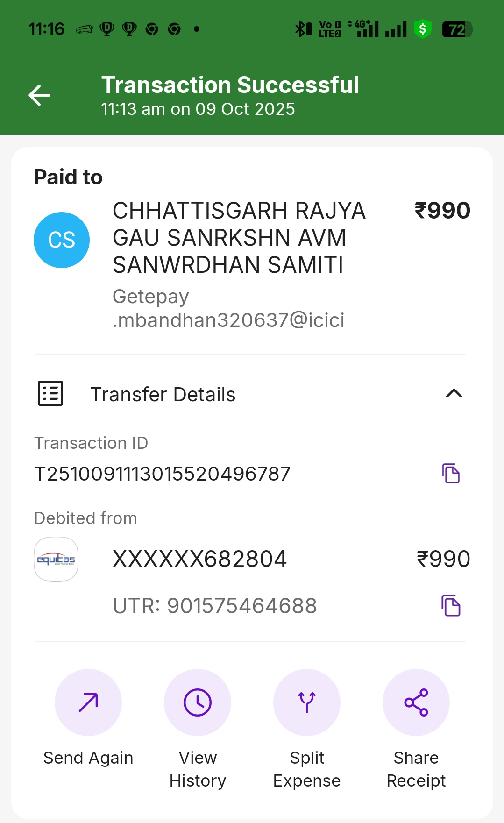Tap the battery indicator in status bar
This screenshot has height=823, width=504.
tap(457, 29)
